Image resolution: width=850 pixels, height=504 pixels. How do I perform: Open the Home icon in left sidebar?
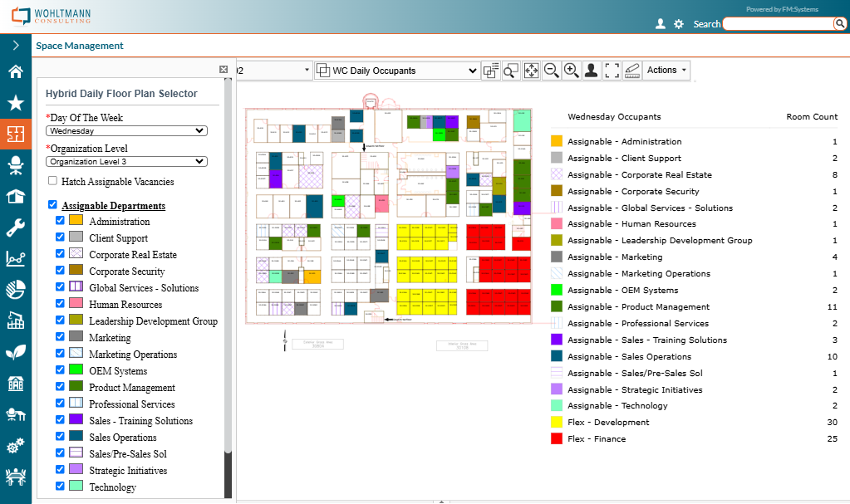click(15, 71)
